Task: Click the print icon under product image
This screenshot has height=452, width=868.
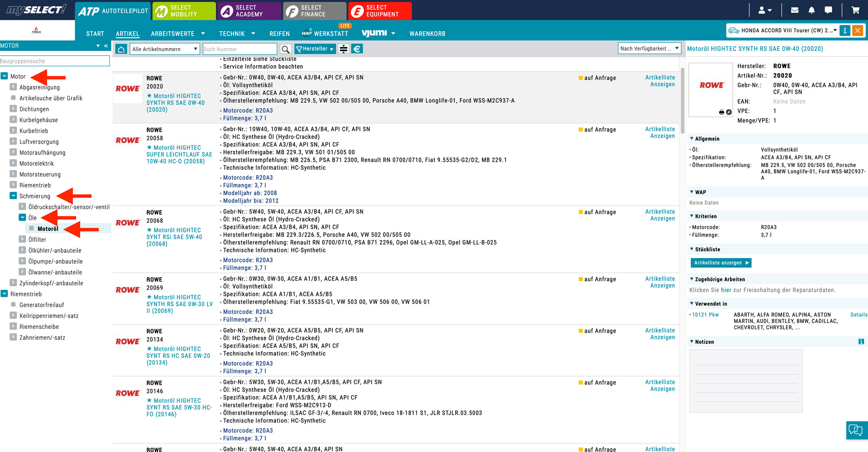Action: [721, 112]
